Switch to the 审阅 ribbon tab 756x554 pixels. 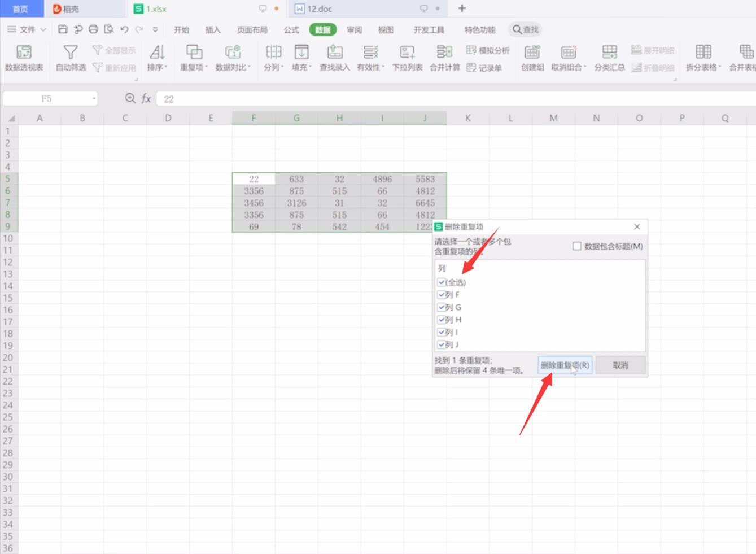[x=355, y=30]
